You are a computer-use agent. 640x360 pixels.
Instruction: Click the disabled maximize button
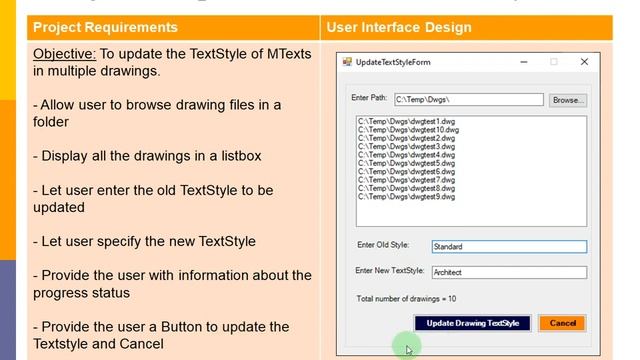pyautogui.click(x=553, y=62)
